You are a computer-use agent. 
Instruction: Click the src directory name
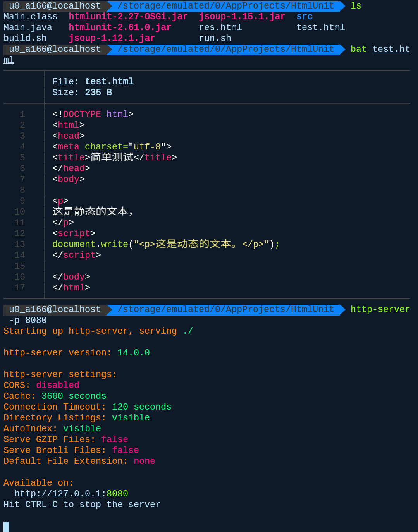click(x=304, y=17)
